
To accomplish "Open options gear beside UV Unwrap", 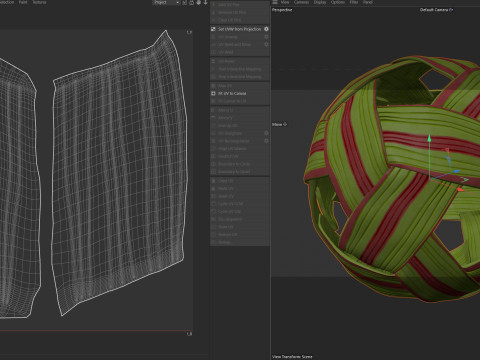I will [266, 37].
